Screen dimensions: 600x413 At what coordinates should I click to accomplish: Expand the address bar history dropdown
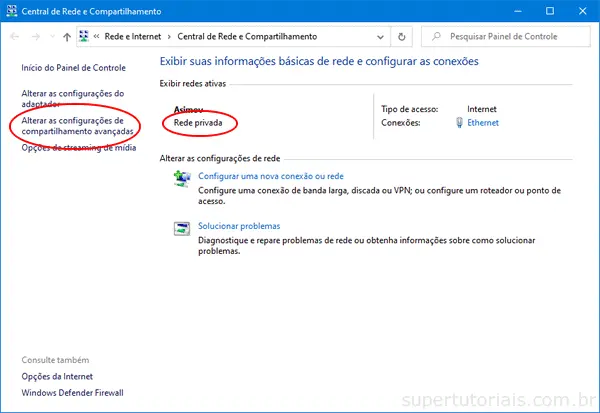pyautogui.click(x=380, y=37)
